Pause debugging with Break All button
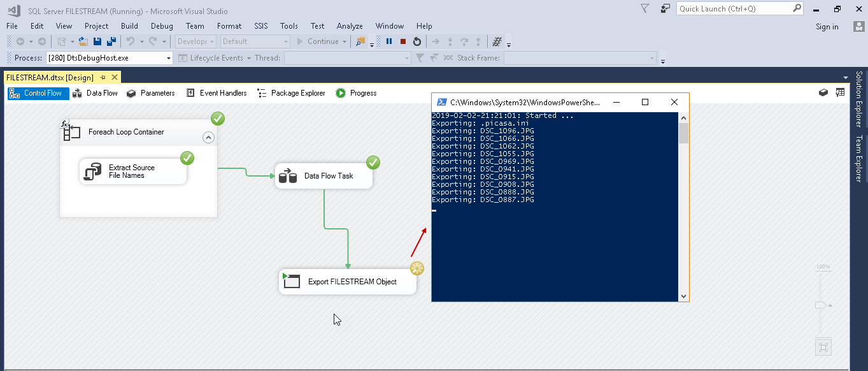 coord(389,41)
